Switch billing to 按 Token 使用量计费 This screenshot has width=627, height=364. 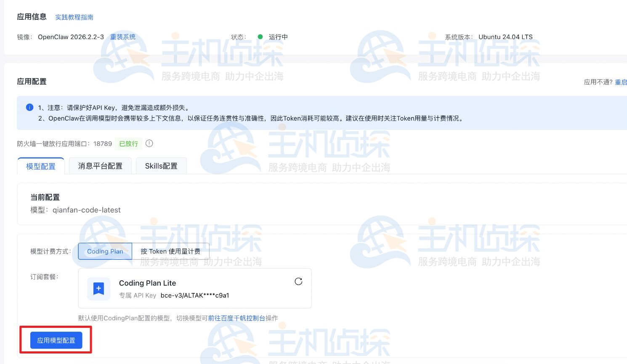tap(171, 251)
